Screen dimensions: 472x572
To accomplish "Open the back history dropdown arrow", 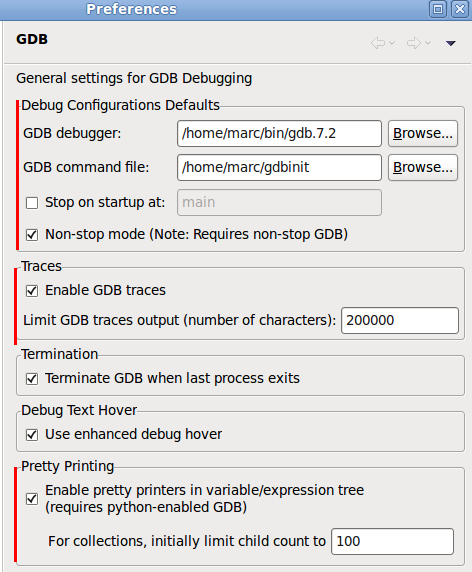I will pyautogui.click(x=392, y=43).
